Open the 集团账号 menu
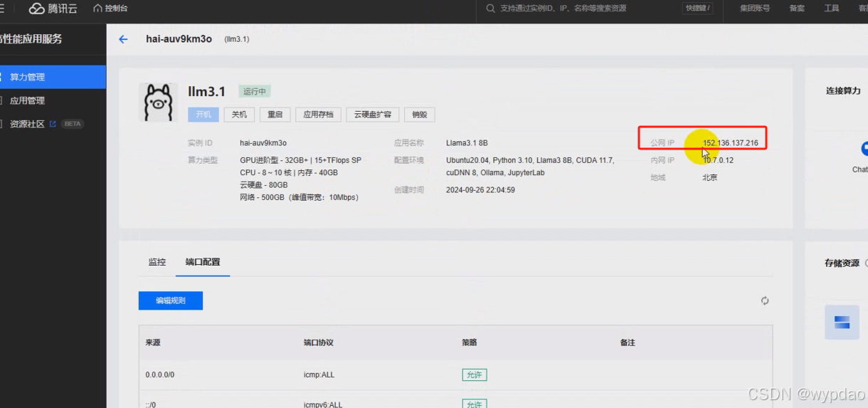This screenshot has width=868, height=408. tap(754, 9)
